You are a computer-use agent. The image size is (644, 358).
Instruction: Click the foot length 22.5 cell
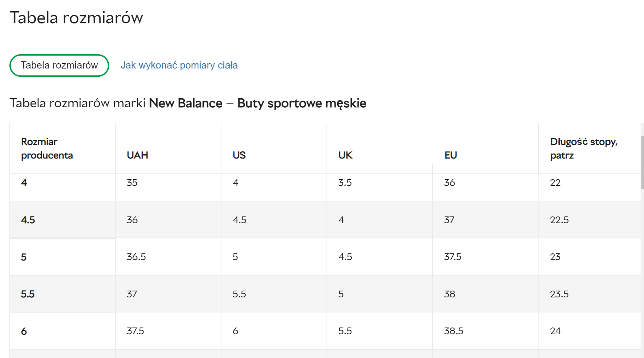(x=559, y=220)
